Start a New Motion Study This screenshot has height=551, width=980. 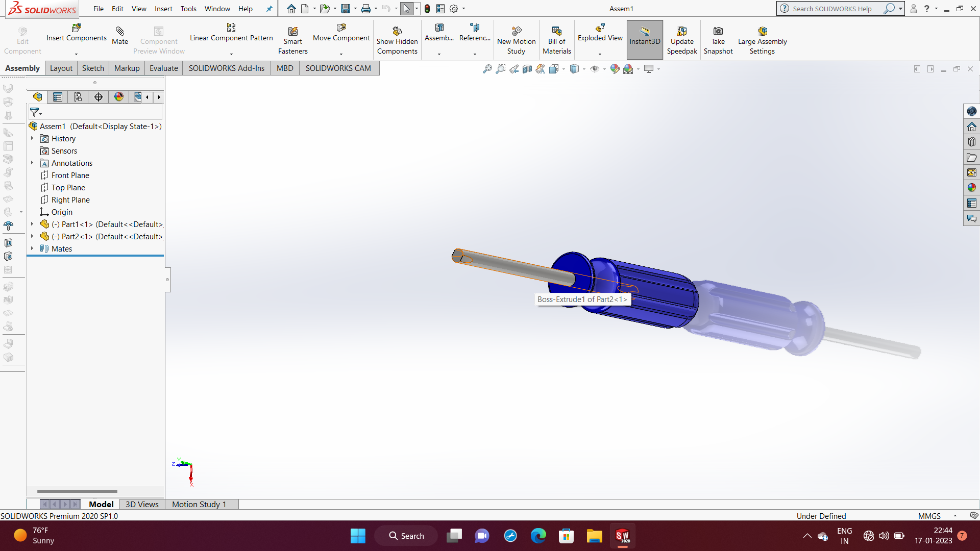point(516,41)
